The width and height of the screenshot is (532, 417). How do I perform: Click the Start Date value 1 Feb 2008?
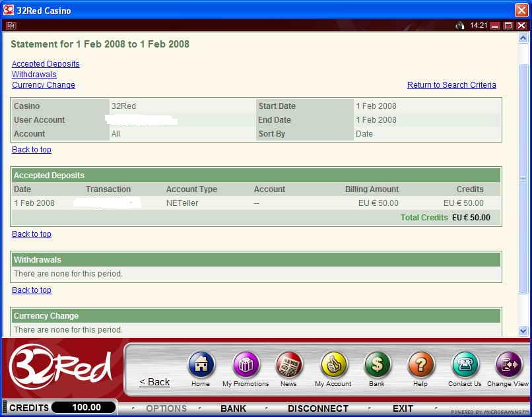pos(376,106)
